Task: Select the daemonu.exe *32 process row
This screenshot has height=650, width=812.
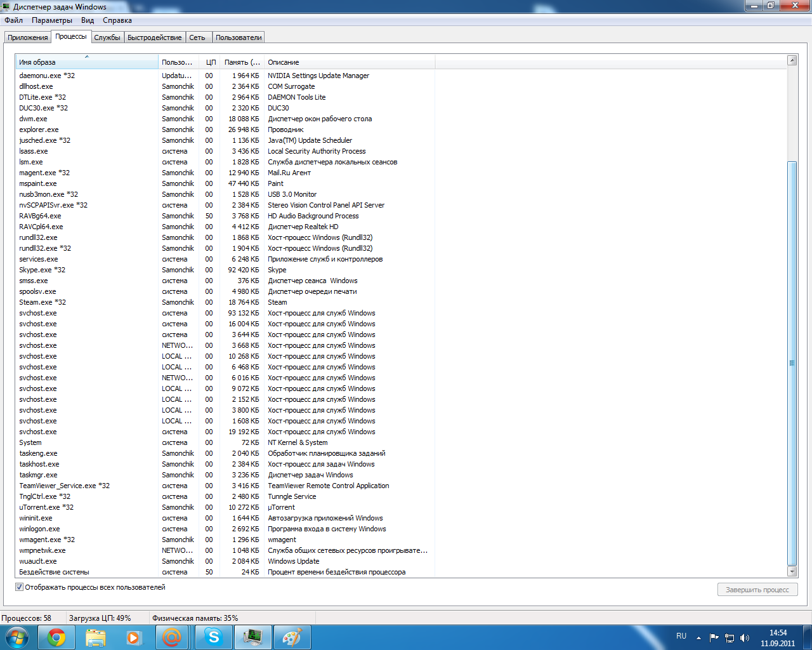Action: pos(225,76)
